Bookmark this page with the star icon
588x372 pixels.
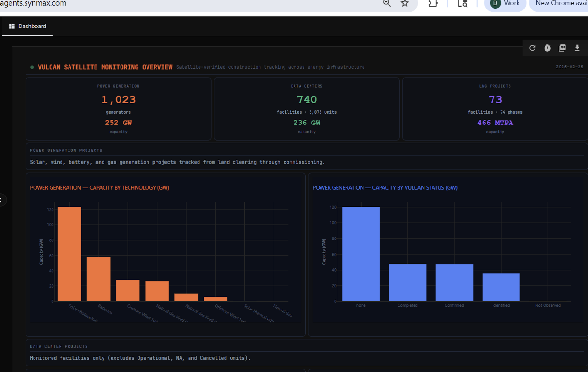point(405,3)
